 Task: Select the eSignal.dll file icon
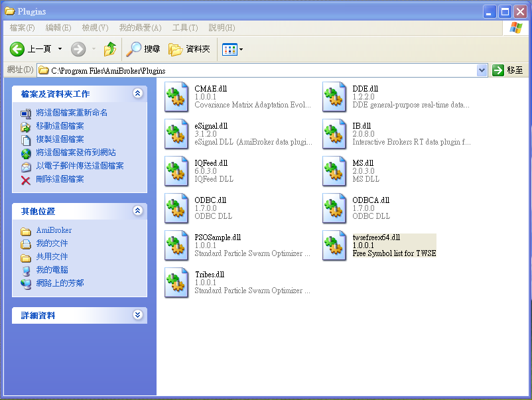pos(176,134)
